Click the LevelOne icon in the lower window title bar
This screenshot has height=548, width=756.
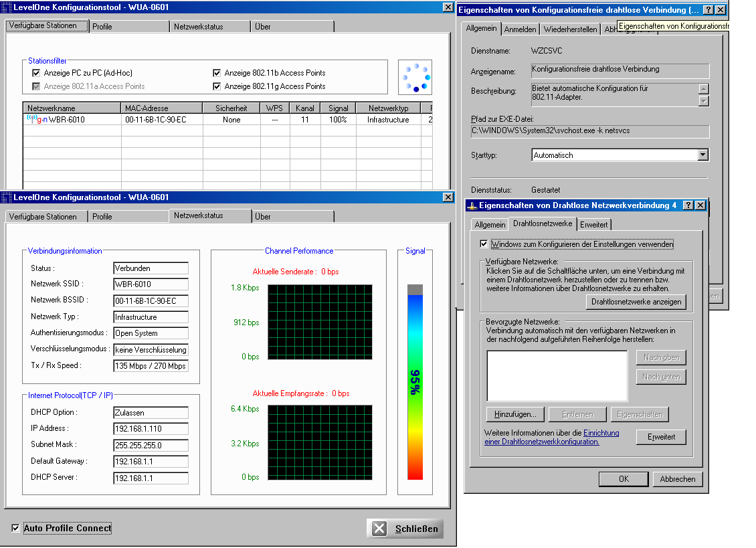[6, 197]
